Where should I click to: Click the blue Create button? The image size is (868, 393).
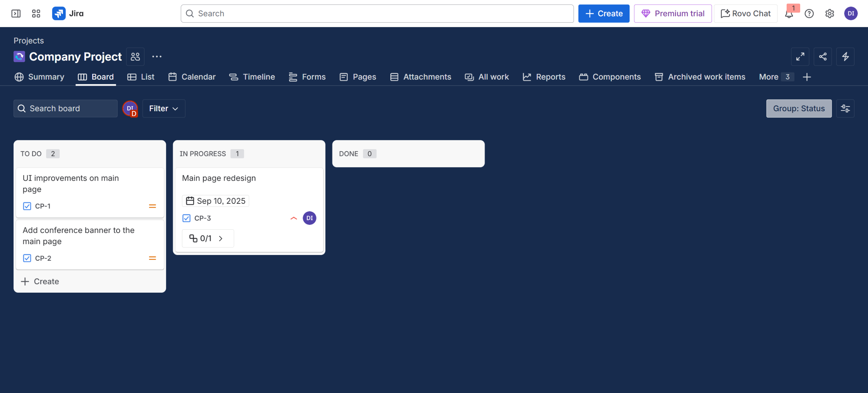[x=604, y=14]
